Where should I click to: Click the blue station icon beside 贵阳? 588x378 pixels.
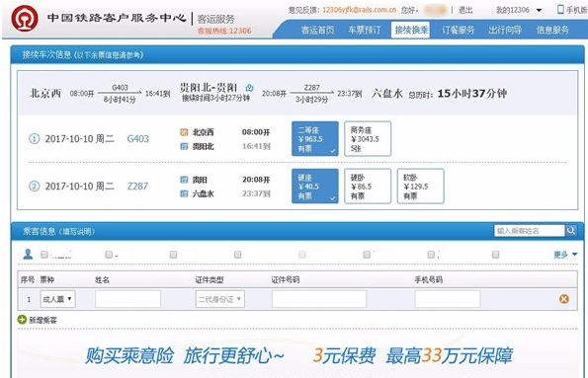click(x=184, y=180)
